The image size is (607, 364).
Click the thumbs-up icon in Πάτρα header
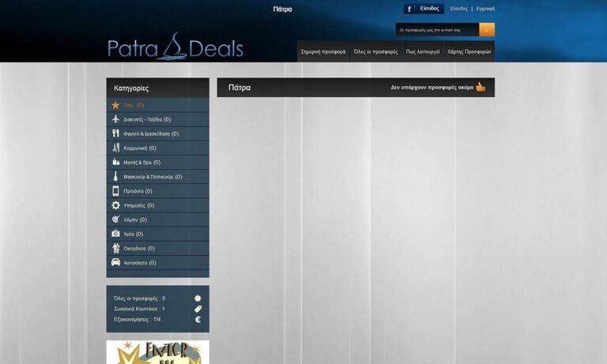pos(481,87)
